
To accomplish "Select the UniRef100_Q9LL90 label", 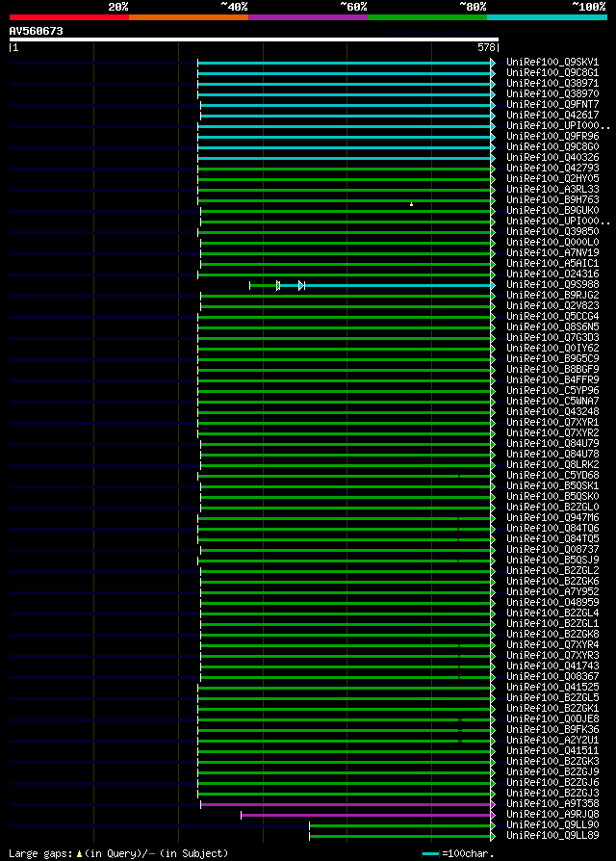I will point(552,824).
